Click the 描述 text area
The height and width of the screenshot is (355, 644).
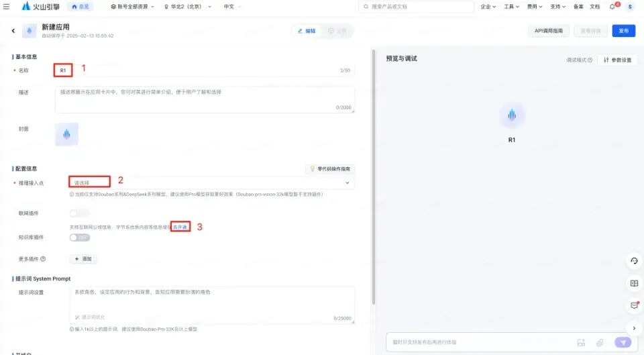pos(205,99)
